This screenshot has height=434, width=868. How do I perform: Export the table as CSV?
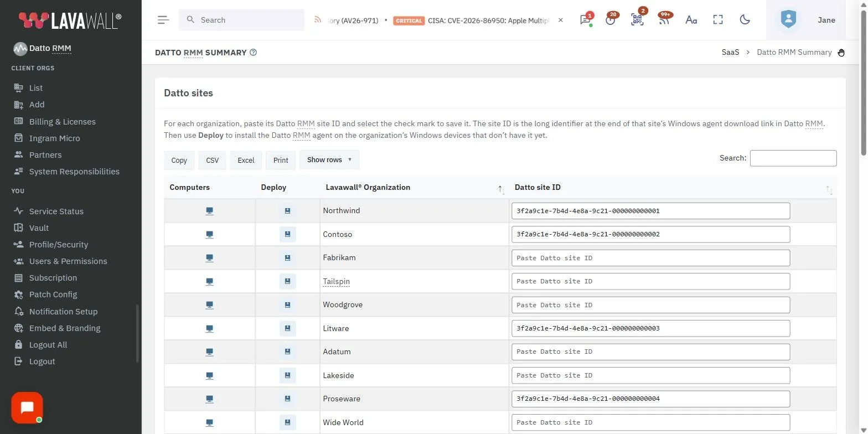(213, 160)
